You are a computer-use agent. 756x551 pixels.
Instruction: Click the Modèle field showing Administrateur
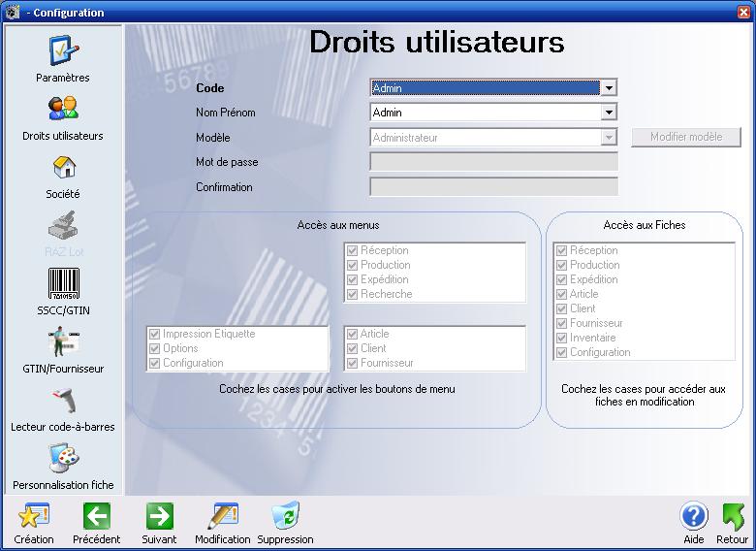tap(486, 138)
